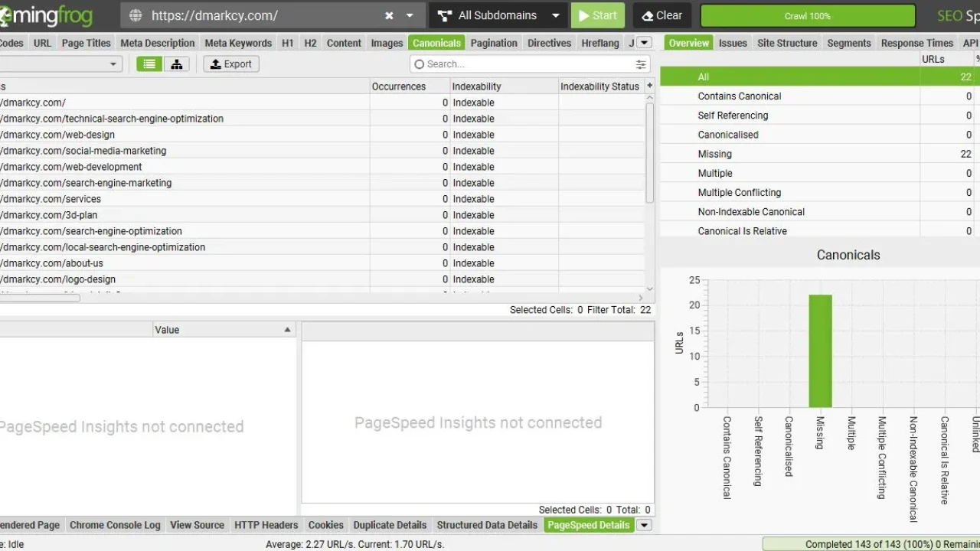
Task: Toggle list view highlighting
Action: point(149,64)
